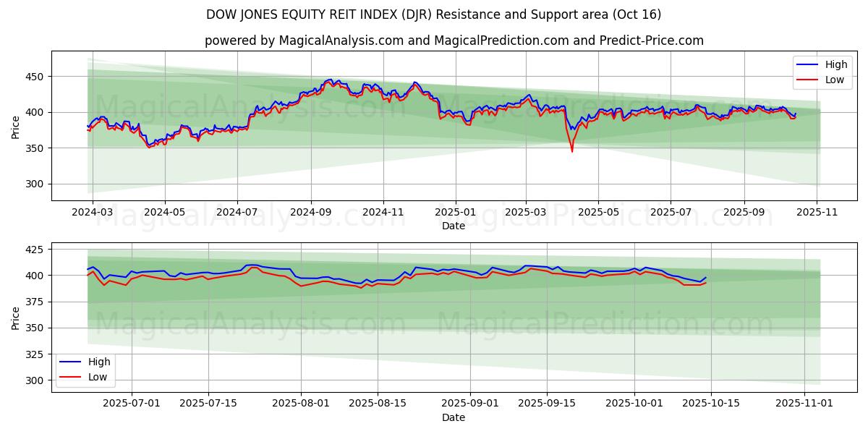Click the 450 price tick on top chart

pos(33,77)
